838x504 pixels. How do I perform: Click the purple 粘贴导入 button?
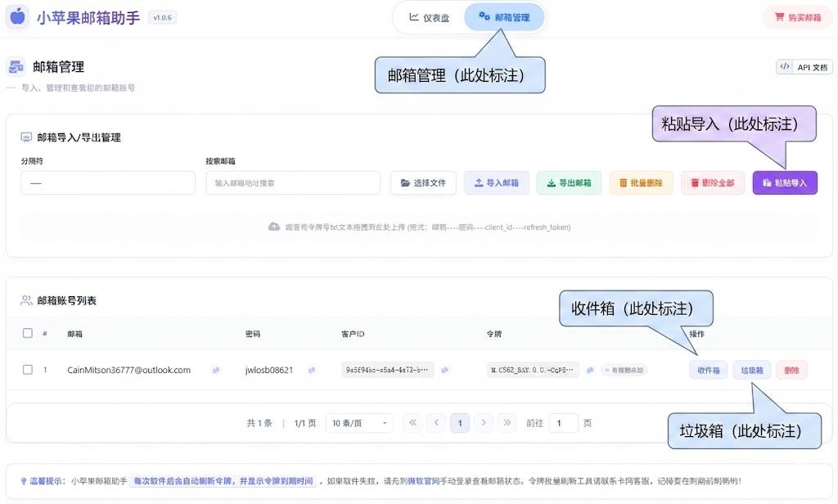[x=785, y=182]
